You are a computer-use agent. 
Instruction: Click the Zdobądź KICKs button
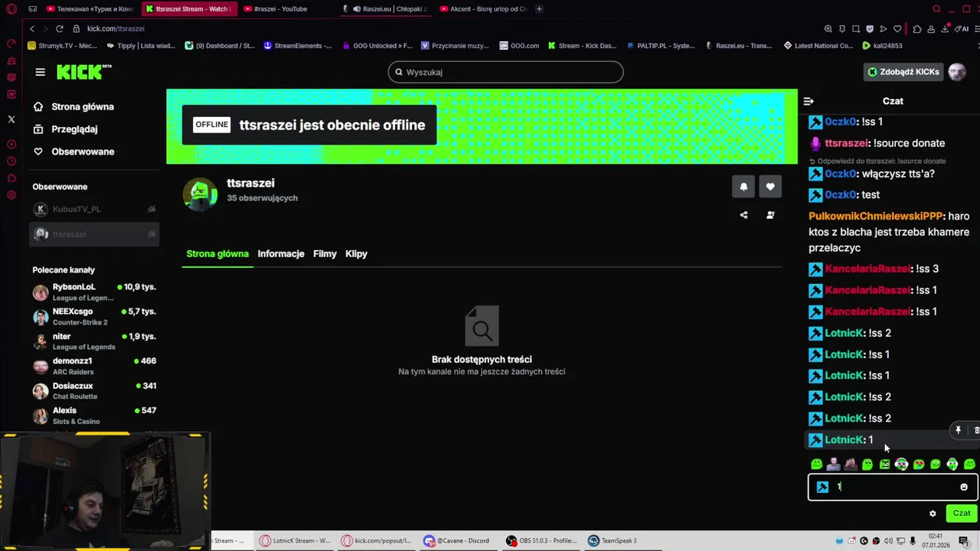(x=903, y=72)
